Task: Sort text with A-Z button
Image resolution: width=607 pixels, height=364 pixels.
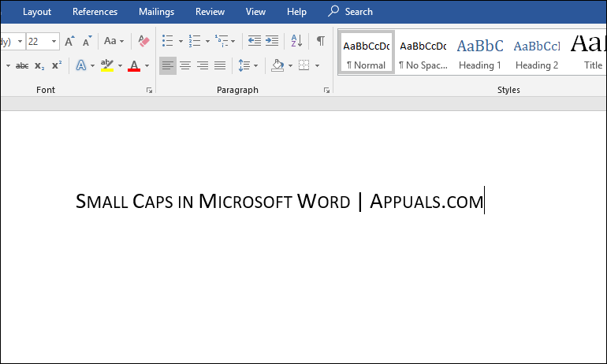Action: (x=296, y=41)
